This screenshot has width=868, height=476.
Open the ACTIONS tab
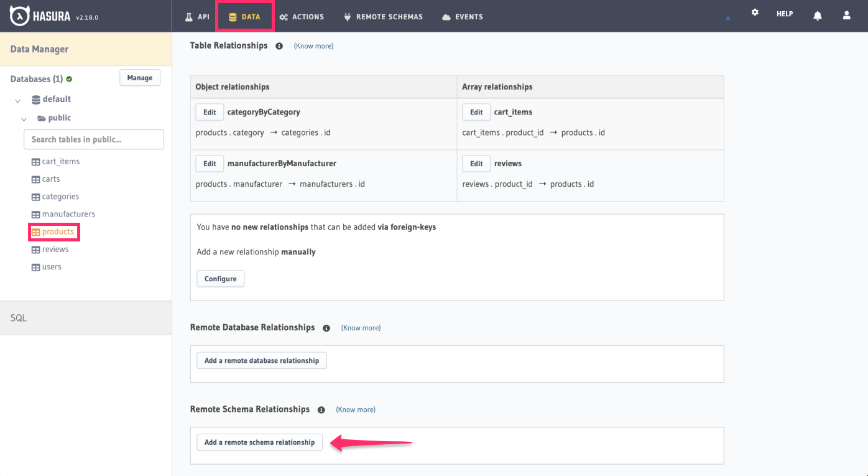[302, 17]
